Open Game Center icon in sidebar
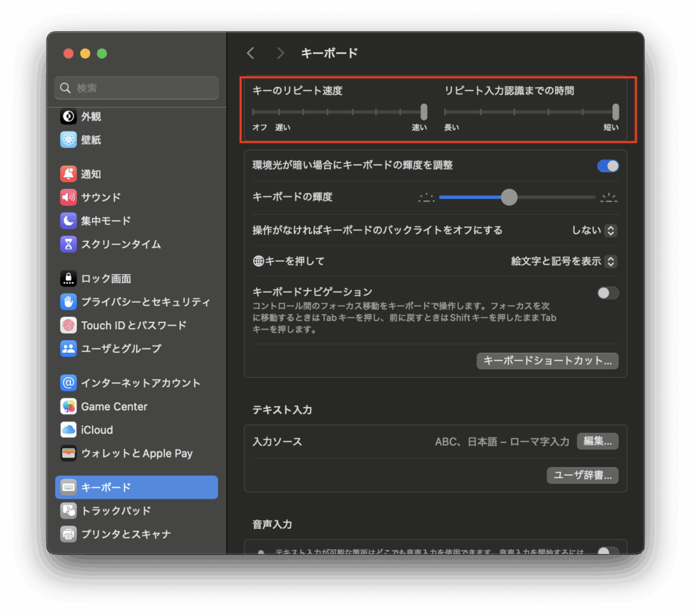This screenshot has width=691, height=616. tap(68, 406)
